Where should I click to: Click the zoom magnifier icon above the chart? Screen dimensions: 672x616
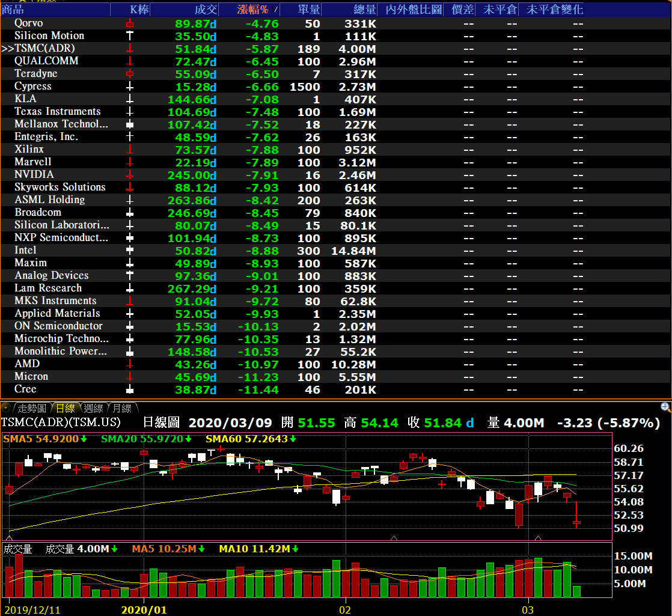pyautogui.click(x=665, y=407)
